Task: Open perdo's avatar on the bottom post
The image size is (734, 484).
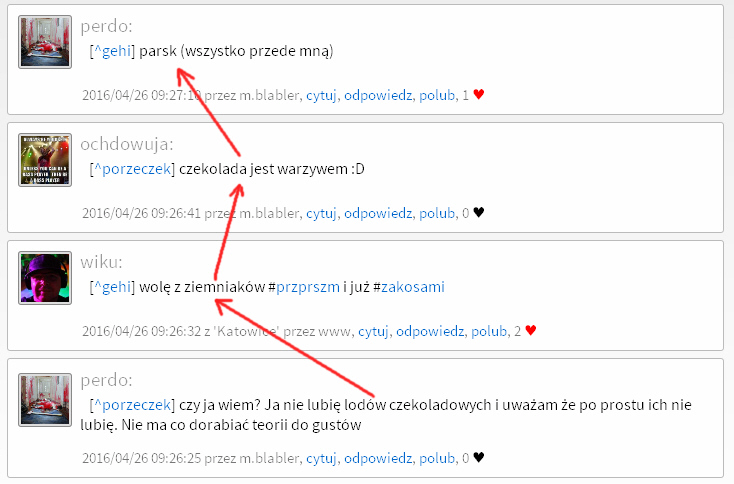Action: pos(45,400)
